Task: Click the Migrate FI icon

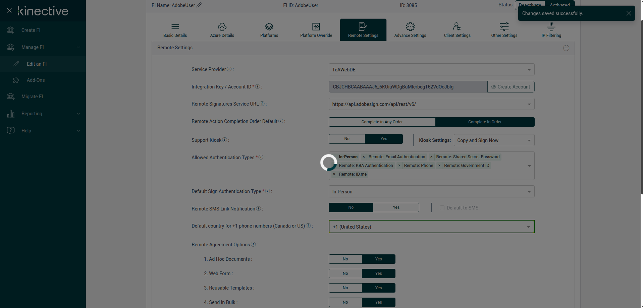Action: point(11,97)
